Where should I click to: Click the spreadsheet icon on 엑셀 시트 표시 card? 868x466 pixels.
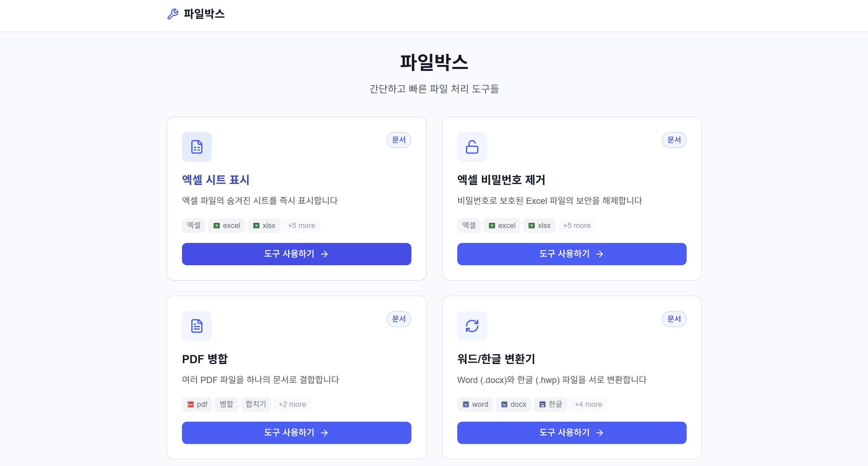pyautogui.click(x=197, y=147)
